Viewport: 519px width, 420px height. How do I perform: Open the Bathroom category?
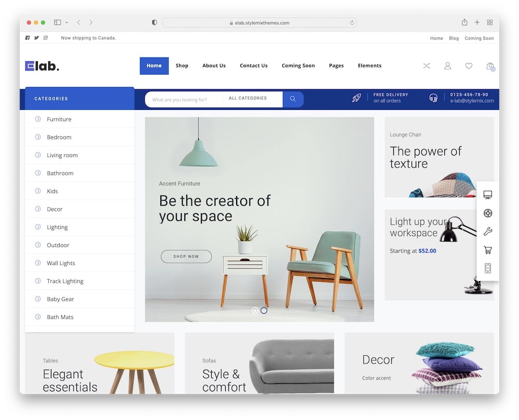coord(80,173)
